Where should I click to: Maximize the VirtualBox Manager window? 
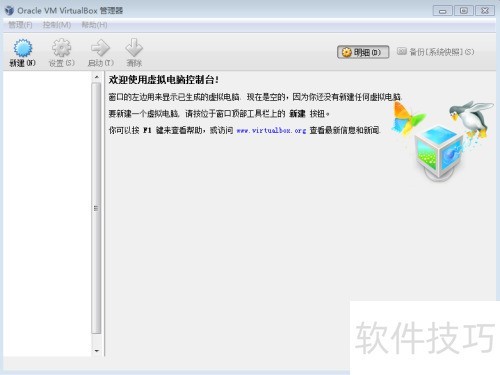click(463, 11)
